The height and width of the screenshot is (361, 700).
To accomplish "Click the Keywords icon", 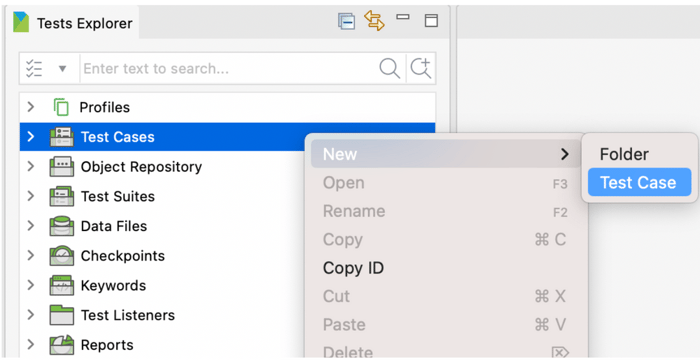I will point(62,286).
